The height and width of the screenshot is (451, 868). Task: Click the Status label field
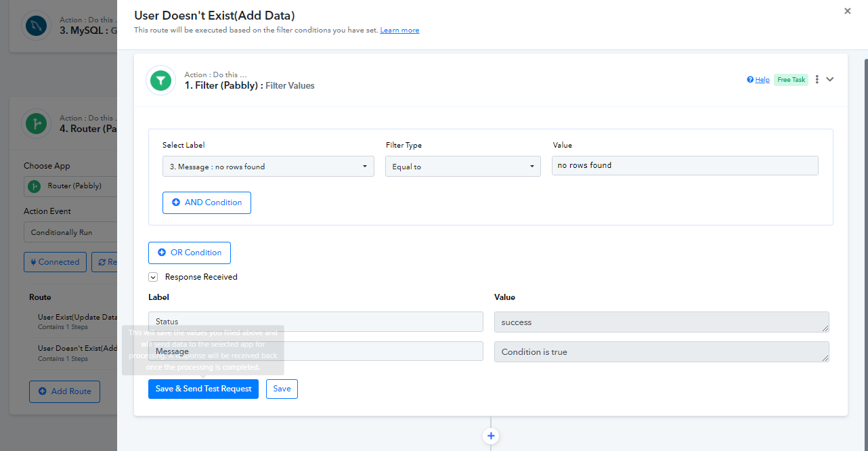coord(316,322)
